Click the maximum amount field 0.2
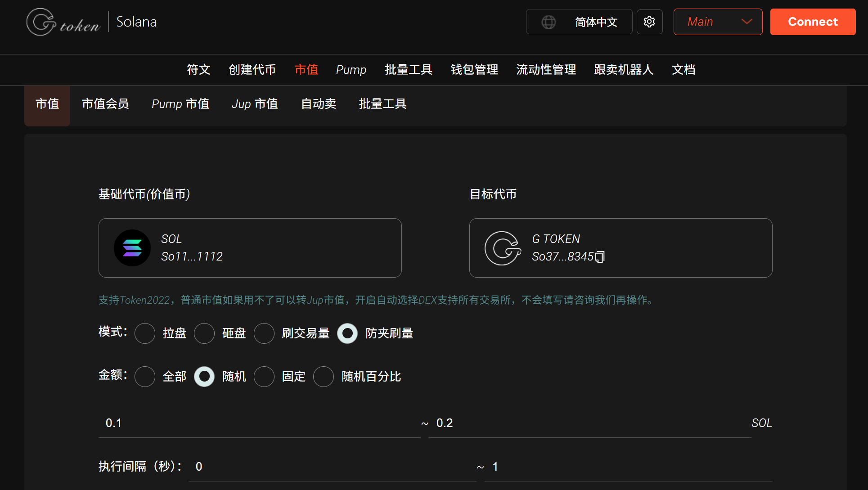This screenshot has width=868, height=490. (590, 423)
